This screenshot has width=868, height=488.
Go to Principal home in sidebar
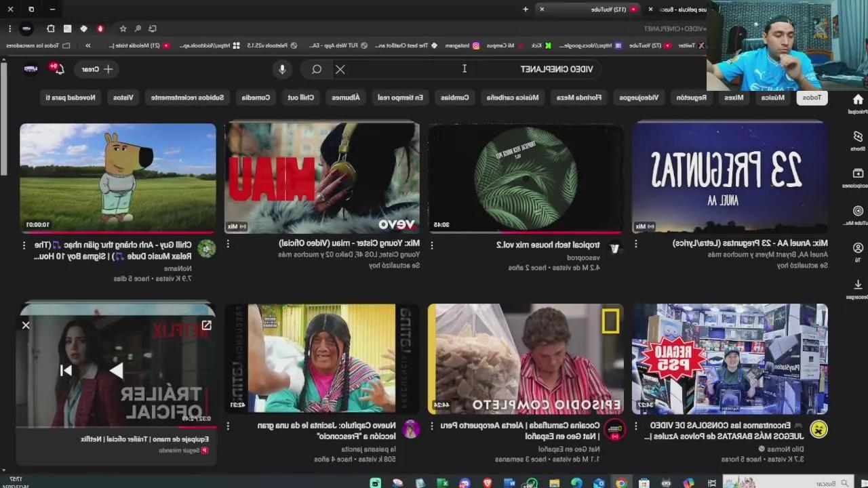(x=858, y=103)
